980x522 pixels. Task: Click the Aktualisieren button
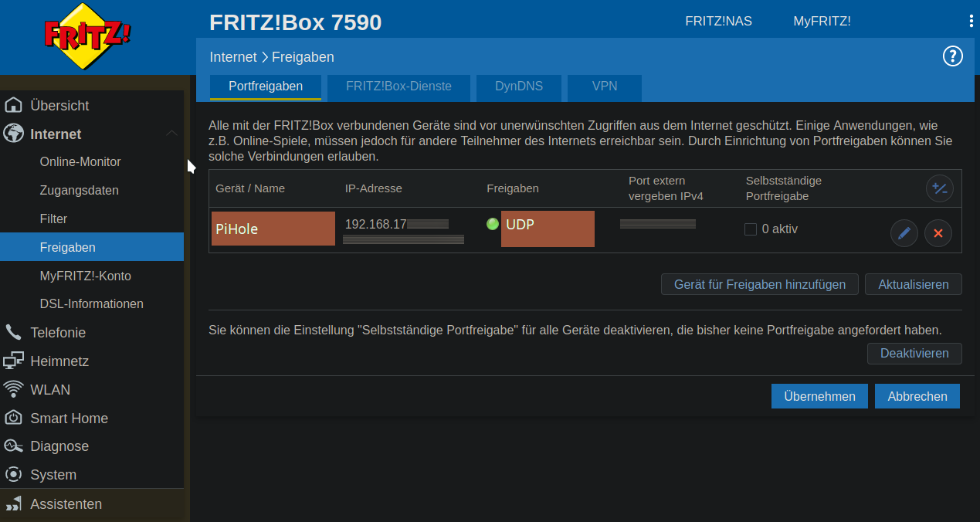click(x=914, y=284)
